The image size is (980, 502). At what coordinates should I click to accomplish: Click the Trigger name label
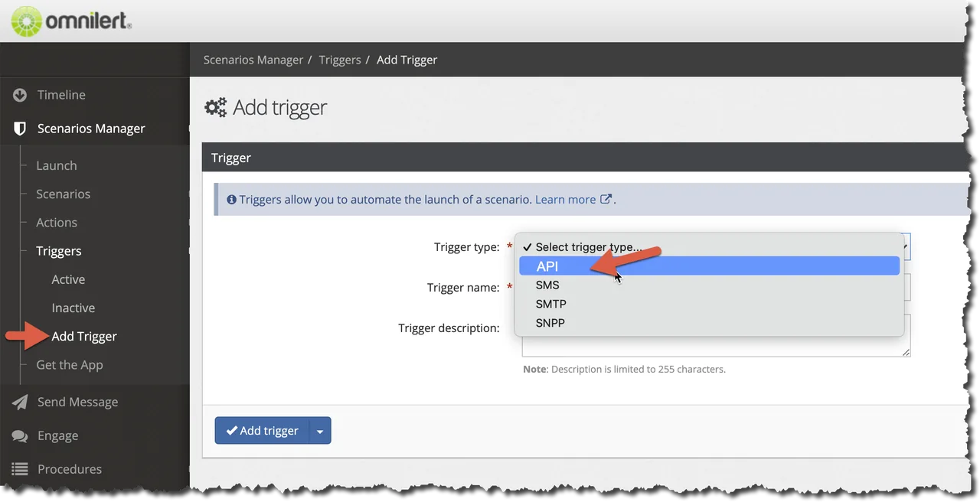463,288
